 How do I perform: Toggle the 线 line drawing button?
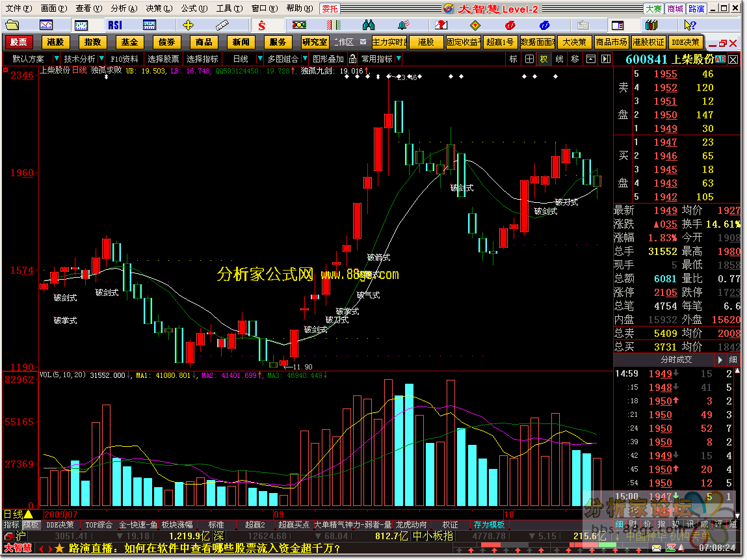(559, 59)
